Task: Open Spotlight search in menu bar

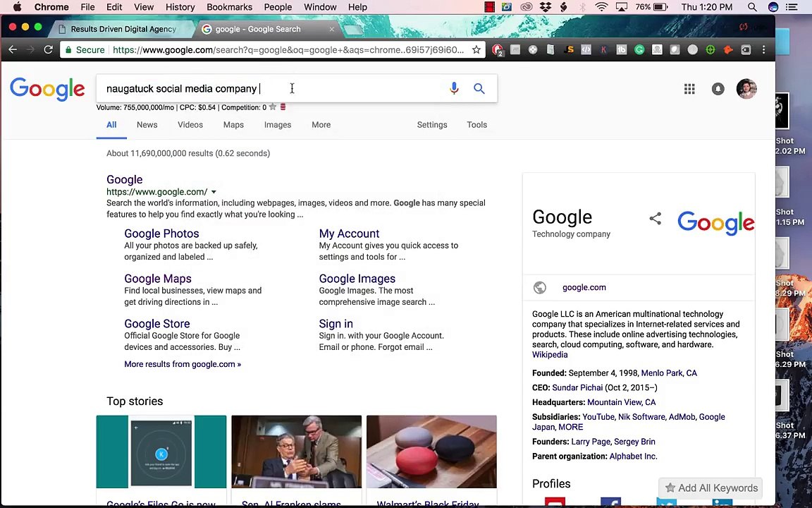Action: pyautogui.click(x=753, y=7)
